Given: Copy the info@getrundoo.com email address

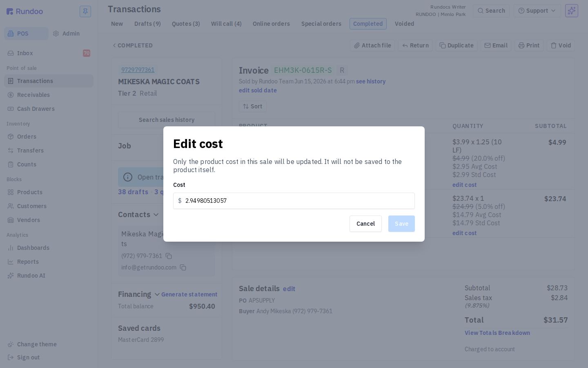Looking at the screenshot, I should [x=183, y=267].
